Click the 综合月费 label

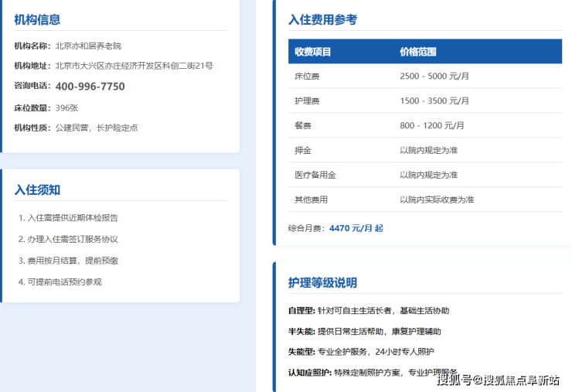click(x=306, y=229)
